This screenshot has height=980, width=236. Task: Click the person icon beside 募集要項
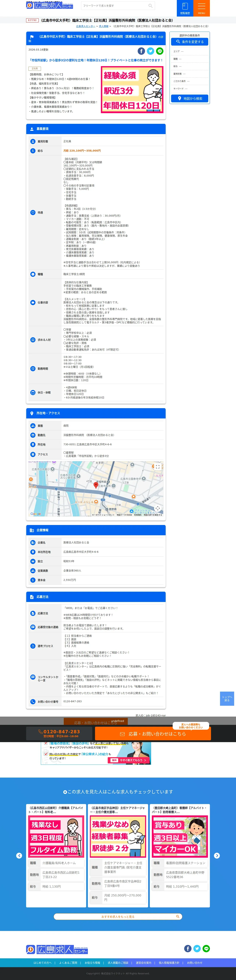(32, 129)
